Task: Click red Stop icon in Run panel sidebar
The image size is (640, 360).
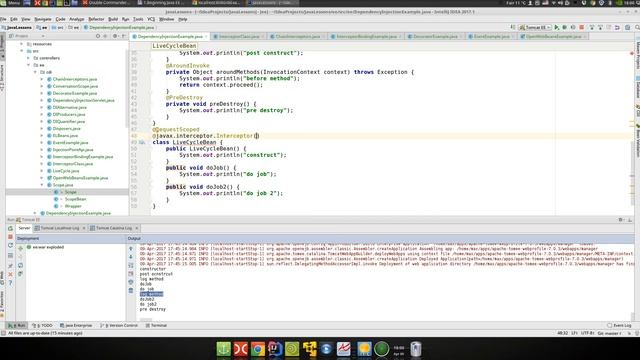Action: point(11,237)
